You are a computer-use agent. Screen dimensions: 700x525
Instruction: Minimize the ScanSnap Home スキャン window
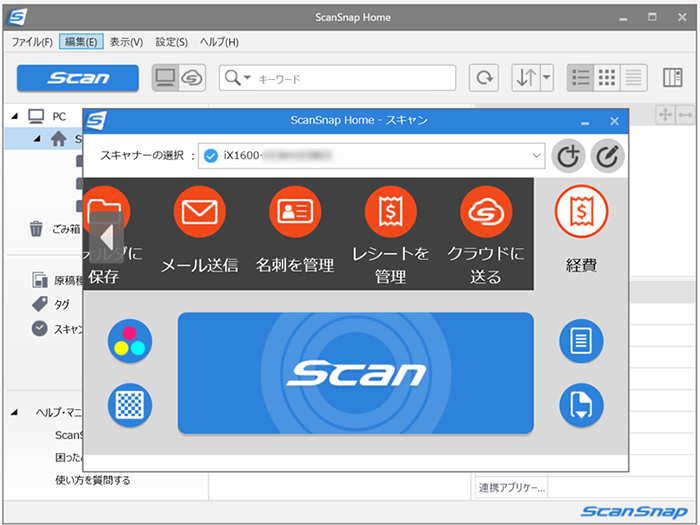click(585, 121)
